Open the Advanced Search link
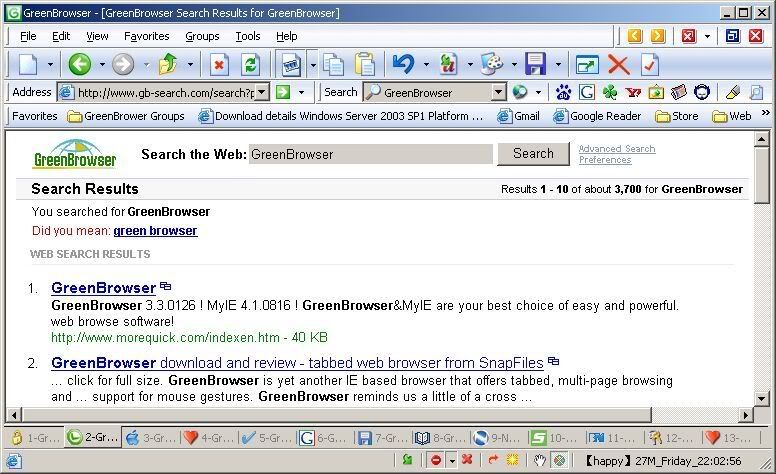The width and height of the screenshot is (776, 474). [x=616, y=149]
